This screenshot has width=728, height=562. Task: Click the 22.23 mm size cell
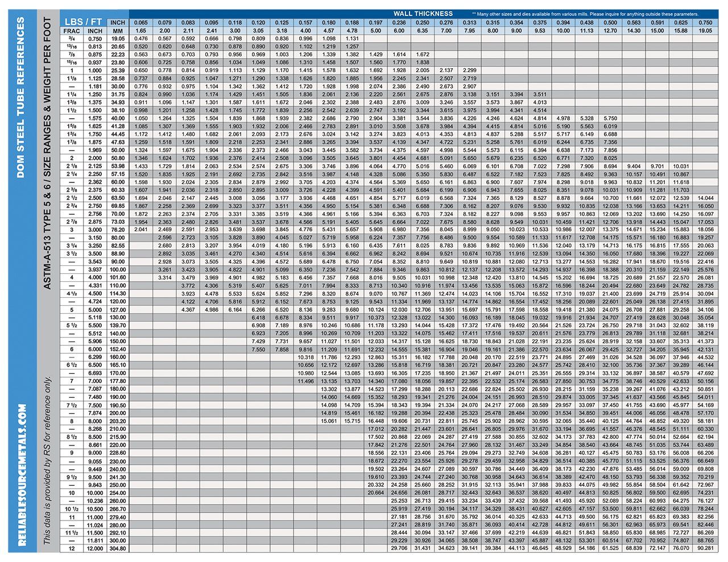(x=118, y=55)
